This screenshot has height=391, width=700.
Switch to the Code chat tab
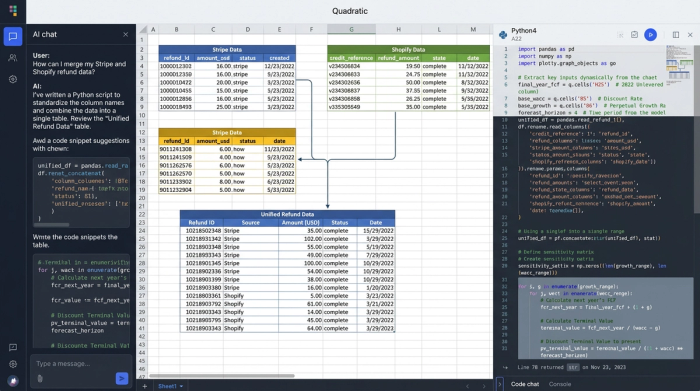click(x=525, y=384)
